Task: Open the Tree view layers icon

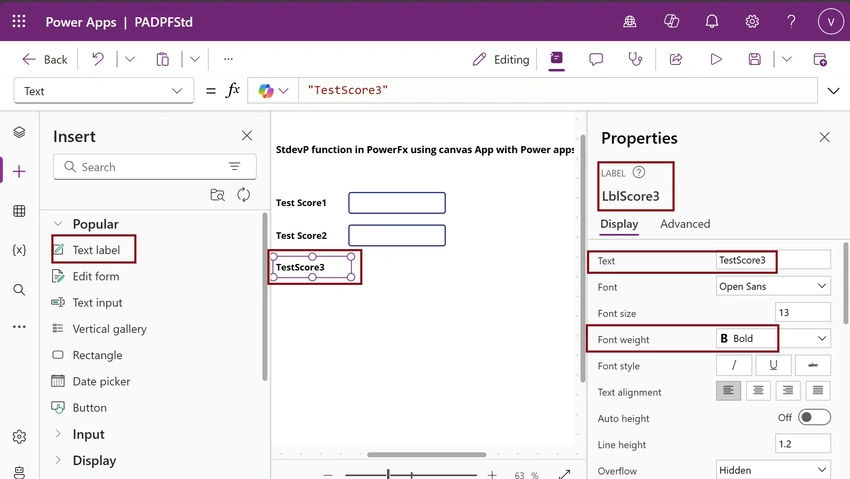Action: [19, 132]
